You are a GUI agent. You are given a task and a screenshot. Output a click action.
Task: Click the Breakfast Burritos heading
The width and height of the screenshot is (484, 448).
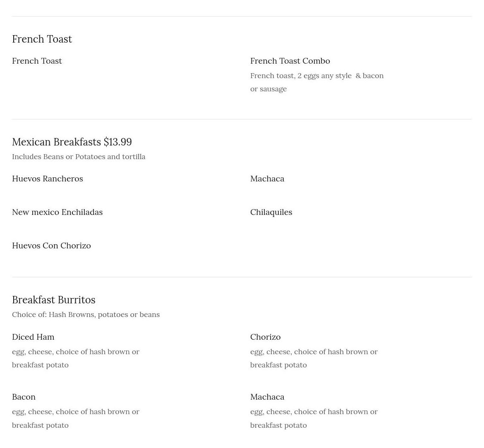coord(54,300)
